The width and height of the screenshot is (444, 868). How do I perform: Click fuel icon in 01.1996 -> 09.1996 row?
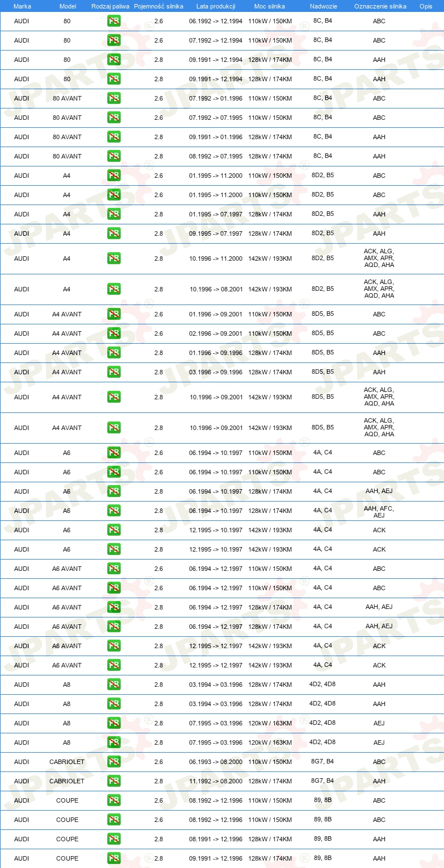pyautogui.click(x=114, y=353)
